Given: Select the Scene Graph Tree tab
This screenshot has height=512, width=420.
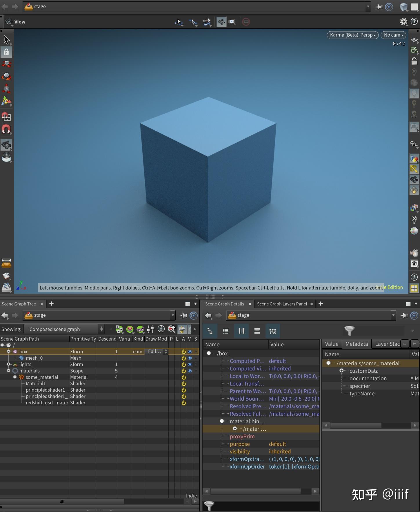Looking at the screenshot, I should [19, 304].
